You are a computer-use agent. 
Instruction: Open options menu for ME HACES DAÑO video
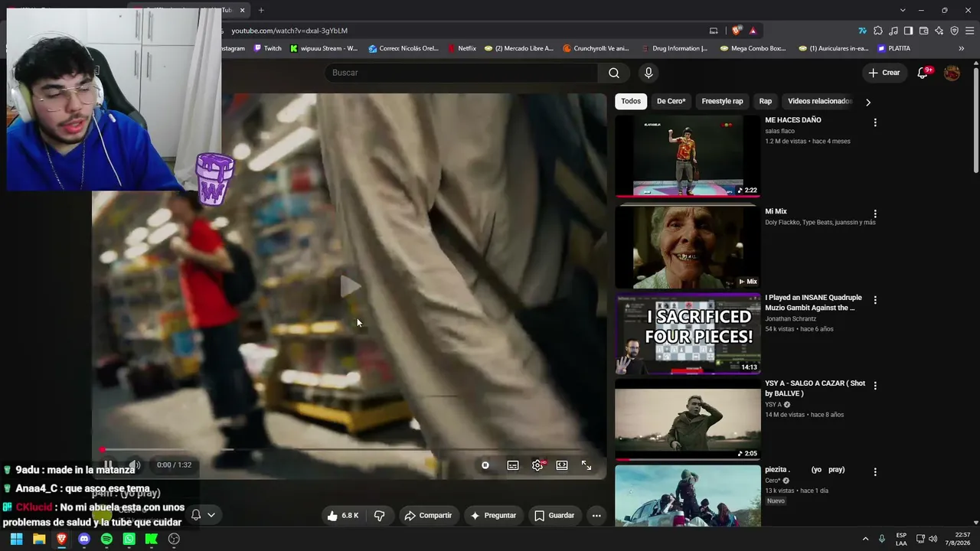[x=875, y=122]
